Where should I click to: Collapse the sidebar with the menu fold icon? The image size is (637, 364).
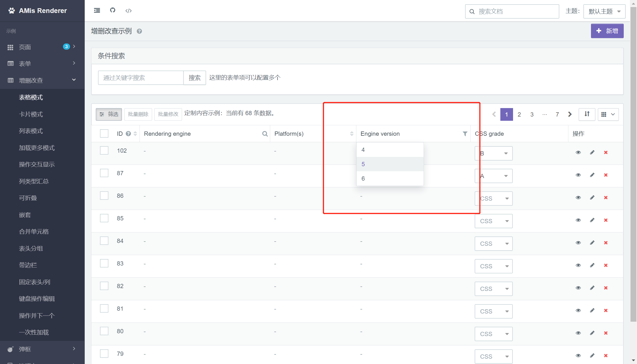tap(97, 10)
